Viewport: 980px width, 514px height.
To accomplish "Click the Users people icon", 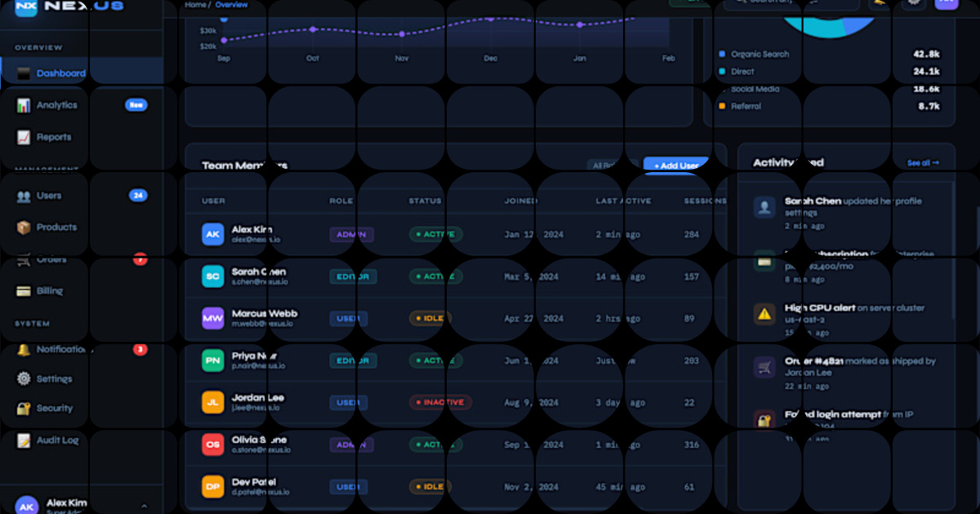I will [x=24, y=196].
